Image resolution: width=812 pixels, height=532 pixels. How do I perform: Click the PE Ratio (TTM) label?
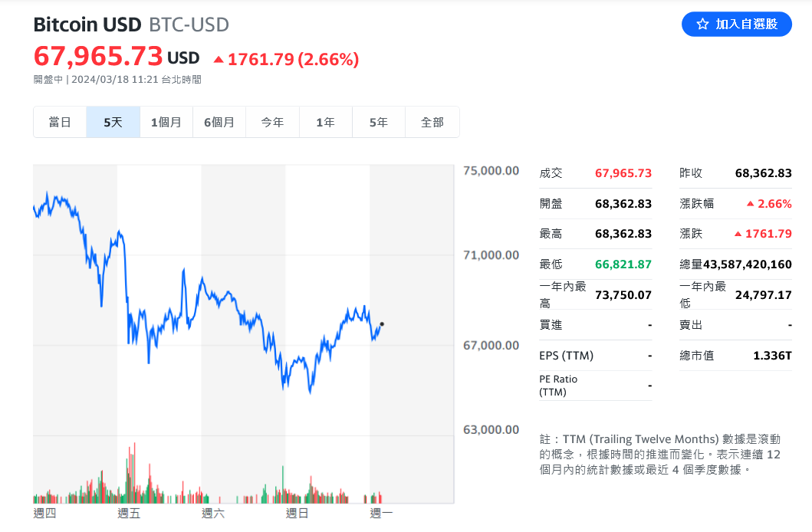pyautogui.click(x=558, y=386)
